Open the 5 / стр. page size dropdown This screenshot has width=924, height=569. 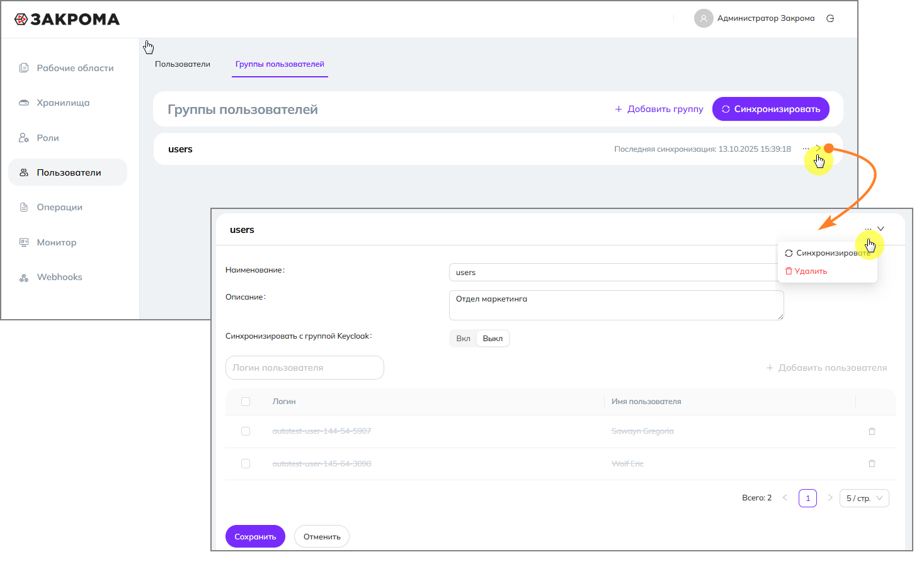point(864,499)
